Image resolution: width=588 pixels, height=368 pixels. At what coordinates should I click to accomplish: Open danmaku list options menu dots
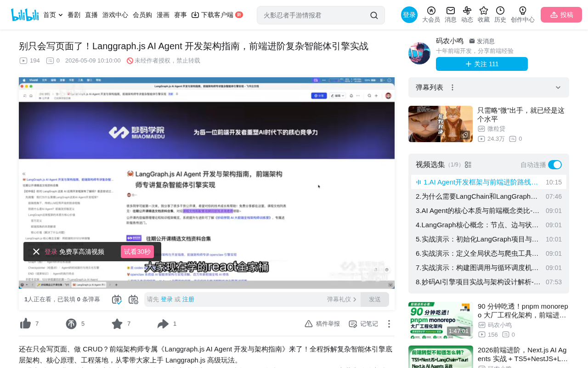(452, 87)
